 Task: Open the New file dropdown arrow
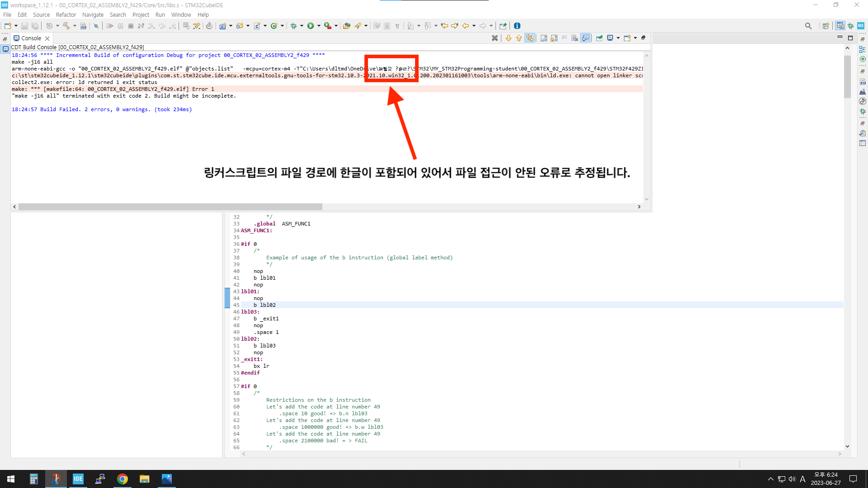click(x=16, y=26)
